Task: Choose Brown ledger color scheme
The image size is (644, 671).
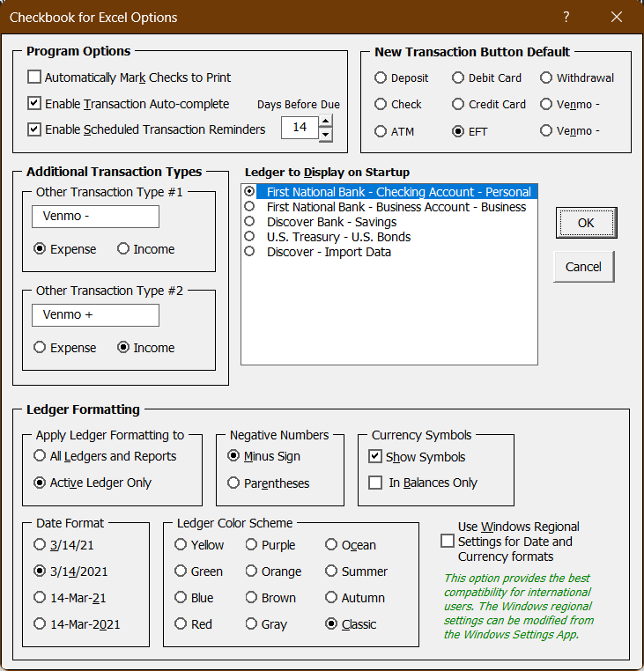Action: point(251,597)
